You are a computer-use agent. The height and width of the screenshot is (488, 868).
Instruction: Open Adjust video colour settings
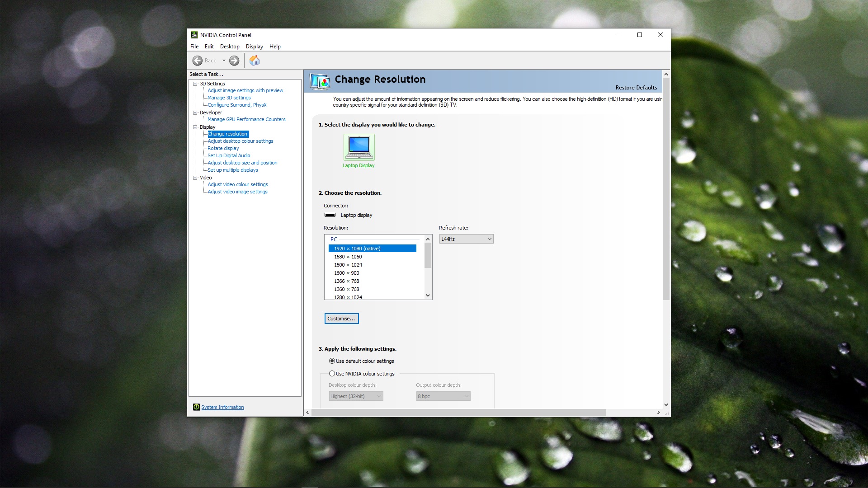pyautogui.click(x=238, y=184)
